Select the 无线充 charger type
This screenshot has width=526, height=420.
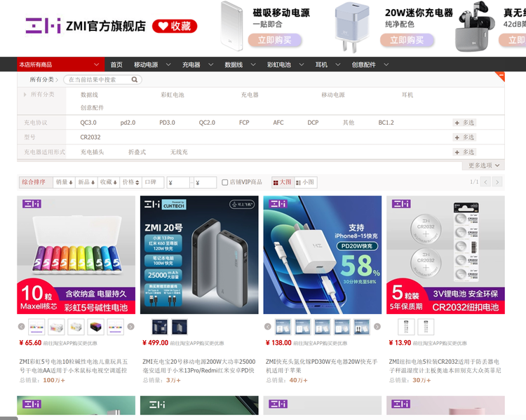[179, 152]
